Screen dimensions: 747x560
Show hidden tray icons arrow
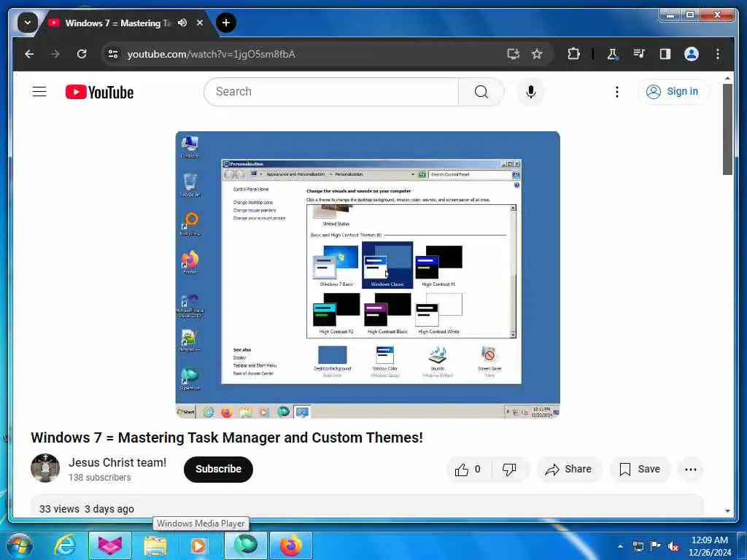click(x=620, y=546)
